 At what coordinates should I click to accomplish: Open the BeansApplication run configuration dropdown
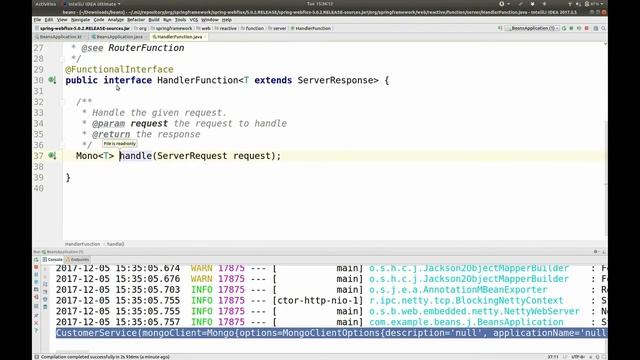coord(532,28)
